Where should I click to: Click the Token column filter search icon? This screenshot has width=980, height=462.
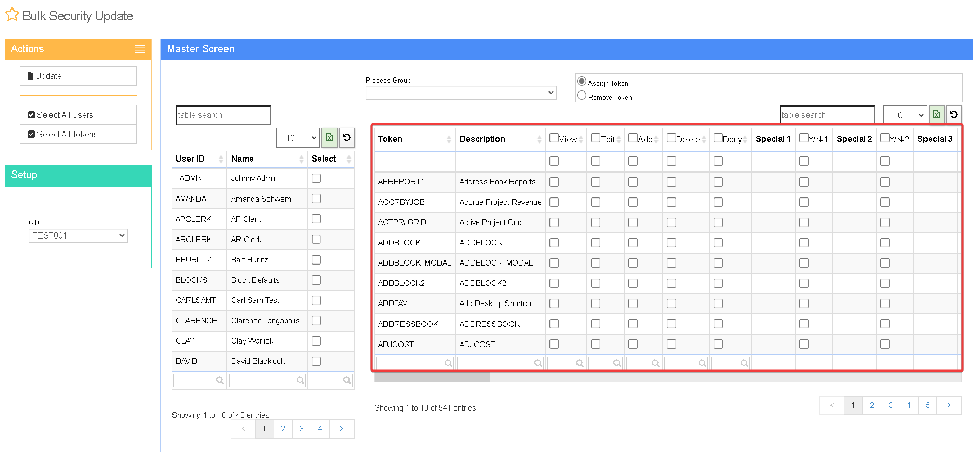tap(448, 363)
